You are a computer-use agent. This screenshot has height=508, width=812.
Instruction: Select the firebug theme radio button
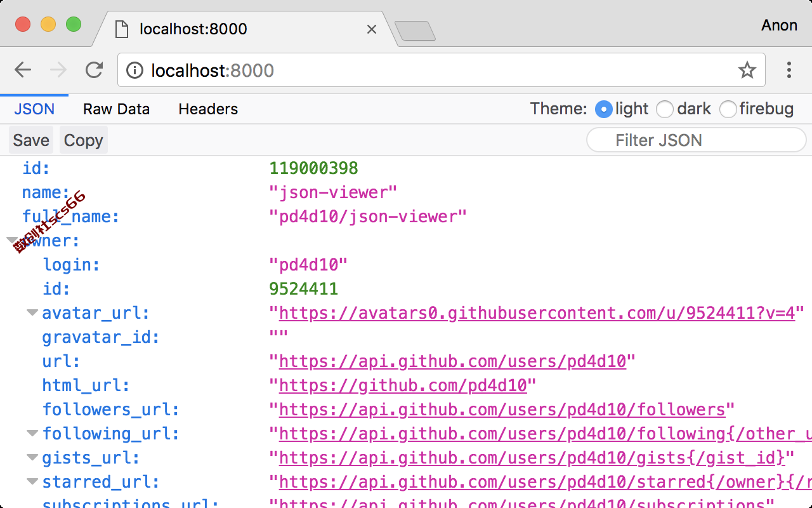point(728,109)
